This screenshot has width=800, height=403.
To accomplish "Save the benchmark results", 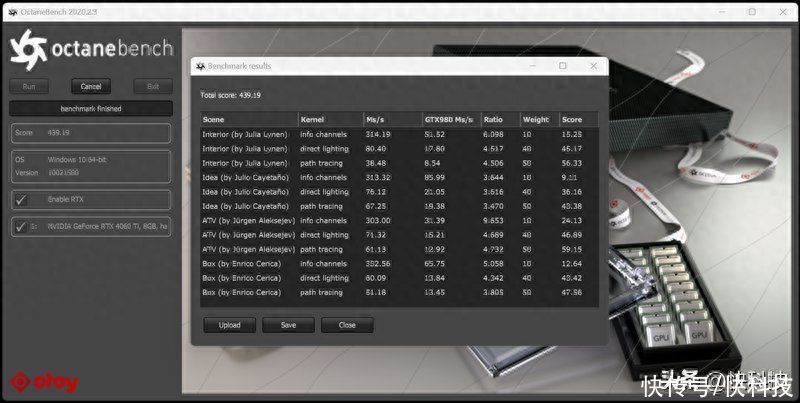I will (288, 325).
